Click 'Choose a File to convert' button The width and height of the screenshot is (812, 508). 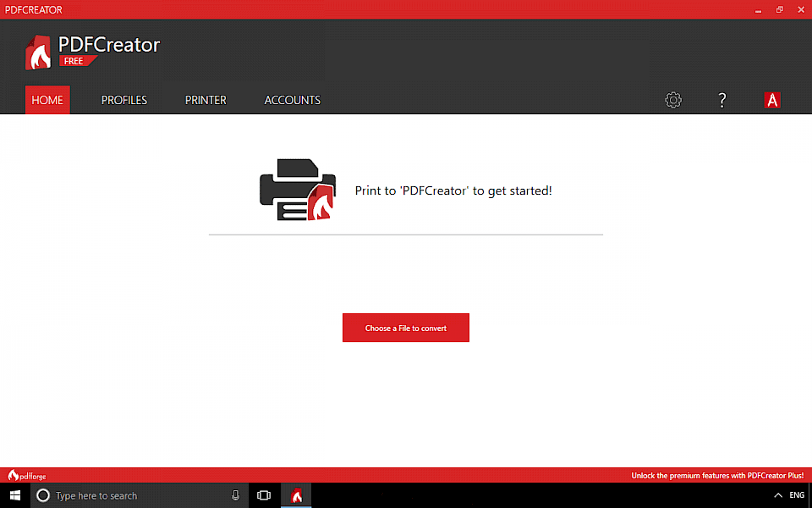406,328
